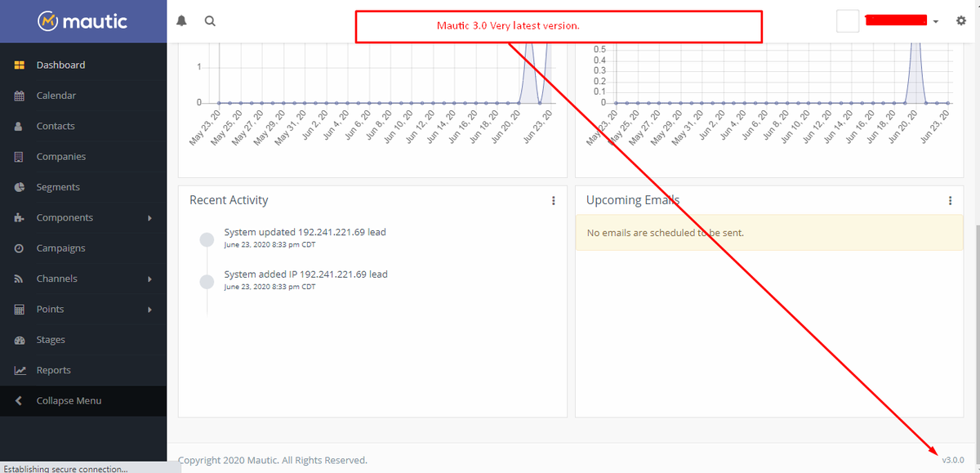The image size is (980, 473).
Task: Click timeline dot for 'System added IP' activity
Action: coord(207,282)
